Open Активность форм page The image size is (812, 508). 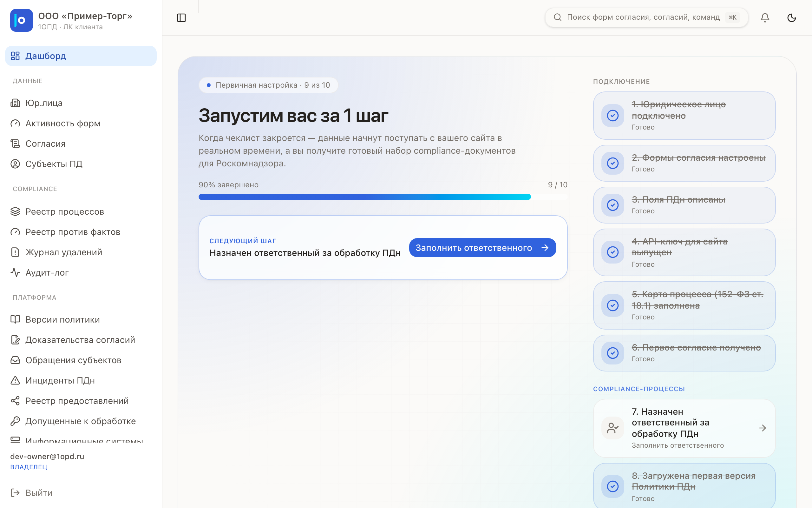tap(81, 123)
